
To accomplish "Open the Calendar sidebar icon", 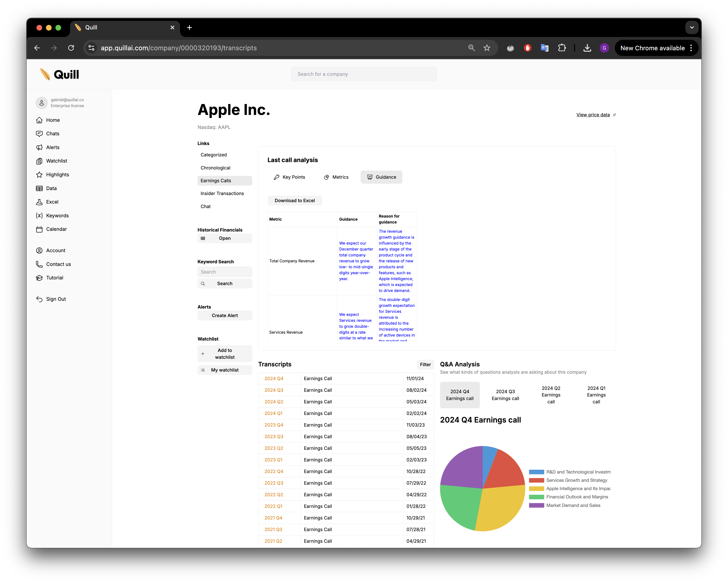I will (x=39, y=229).
